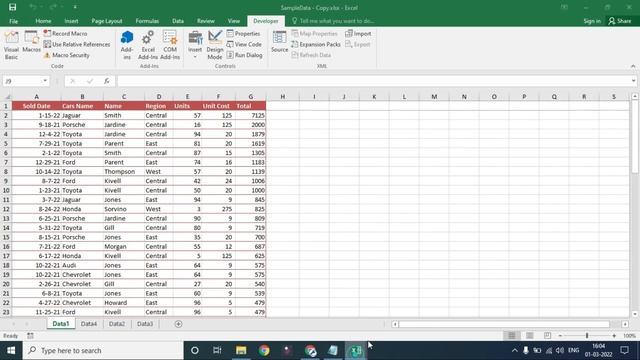Screen dimensions: 640x360
Task: Open the Name Box dropdown
Action: pyautogui.click(x=45, y=81)
